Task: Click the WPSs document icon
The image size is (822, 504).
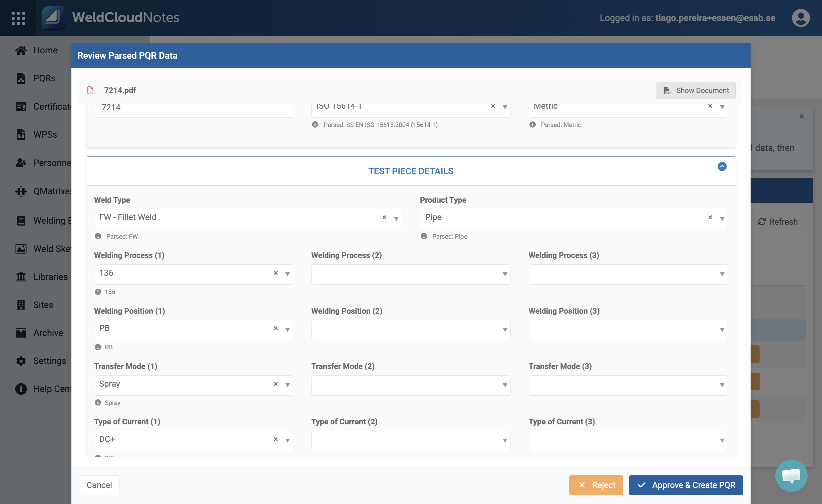Action: (21, 135)
